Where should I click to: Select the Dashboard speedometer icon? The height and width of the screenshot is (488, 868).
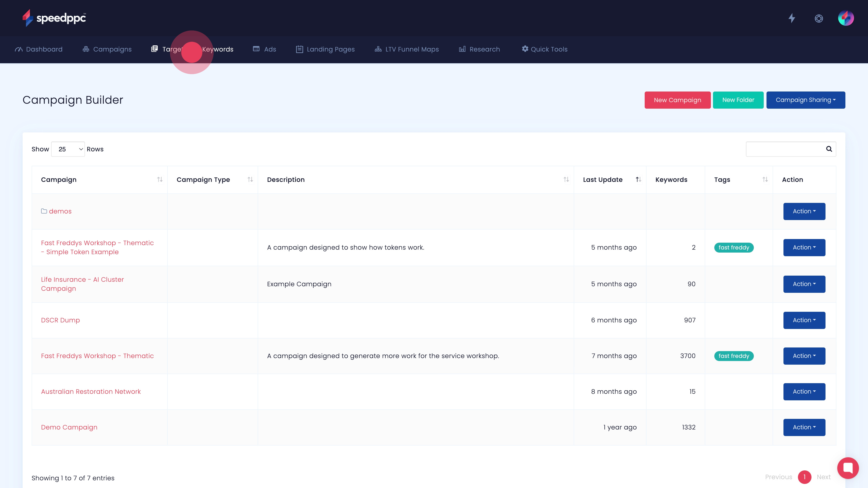[x=19, y=49]
